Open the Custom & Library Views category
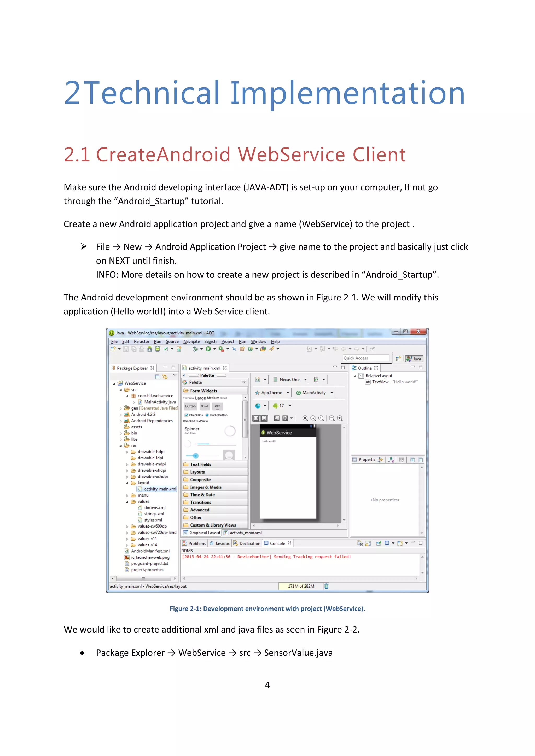Screen dimensions: 535x756 (x=215, y=525)
